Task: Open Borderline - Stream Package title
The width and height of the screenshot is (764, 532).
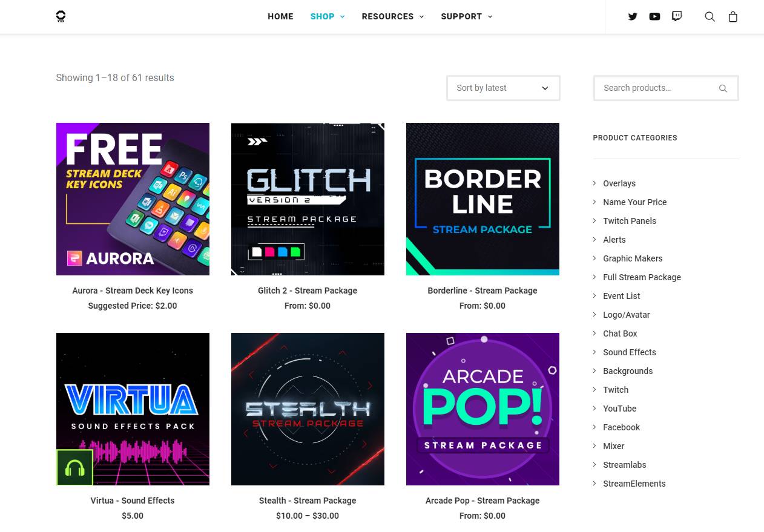Action: coord(482,291)
